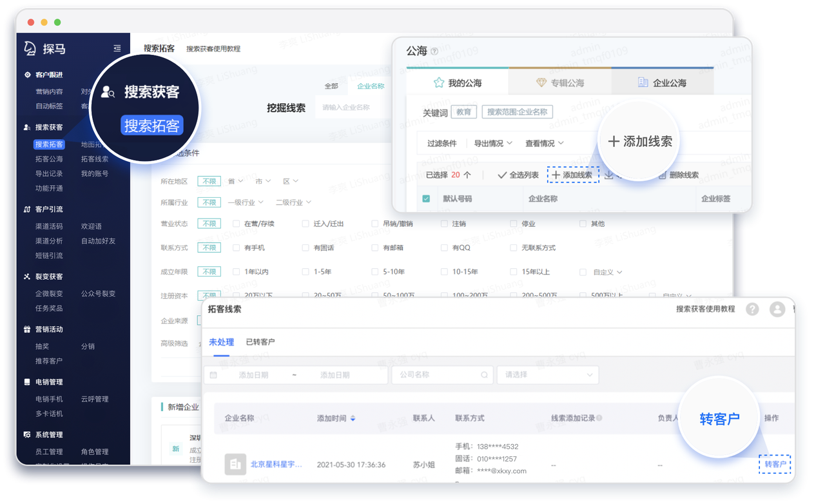Open the 请选择 dropdown in 拓客线索

(x=548, y=375)
